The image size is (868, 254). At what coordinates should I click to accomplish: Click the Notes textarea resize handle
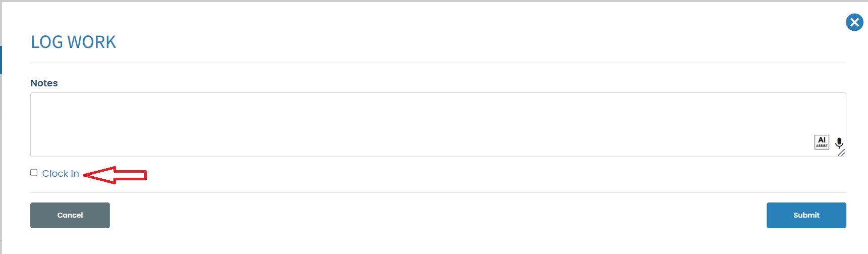842,153
